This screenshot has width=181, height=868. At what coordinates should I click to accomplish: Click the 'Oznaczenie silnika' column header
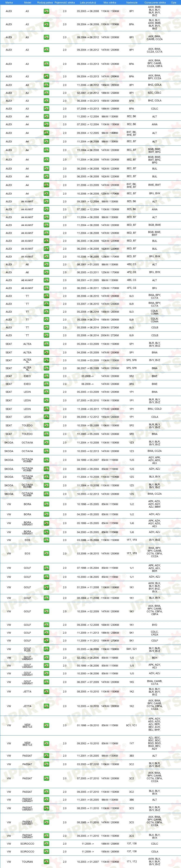point(155,2)
